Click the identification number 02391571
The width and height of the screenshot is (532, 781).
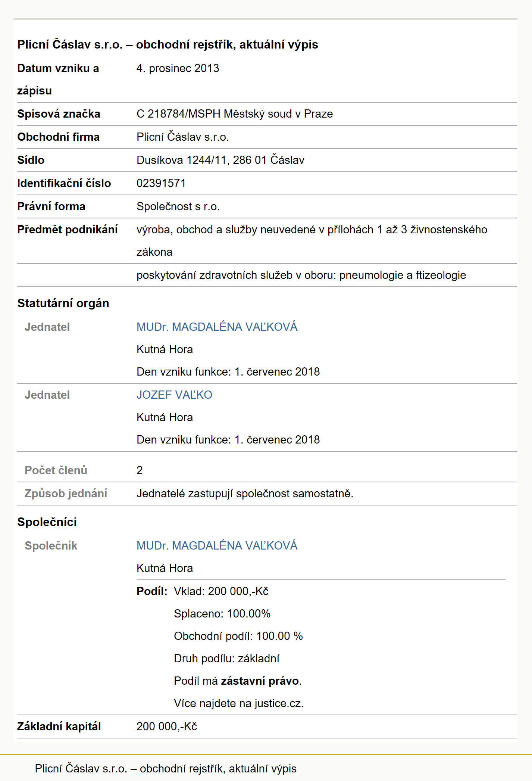coord(161,183)
